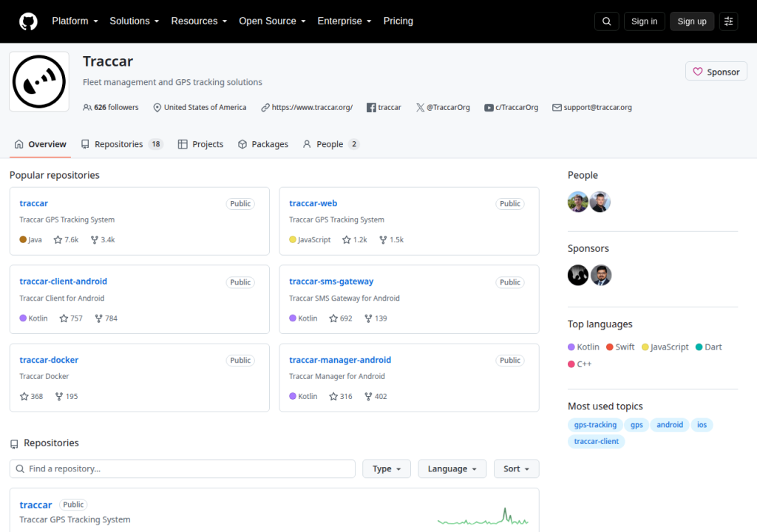
Task: Filter by Swift in Top languages
Action: 620,347
